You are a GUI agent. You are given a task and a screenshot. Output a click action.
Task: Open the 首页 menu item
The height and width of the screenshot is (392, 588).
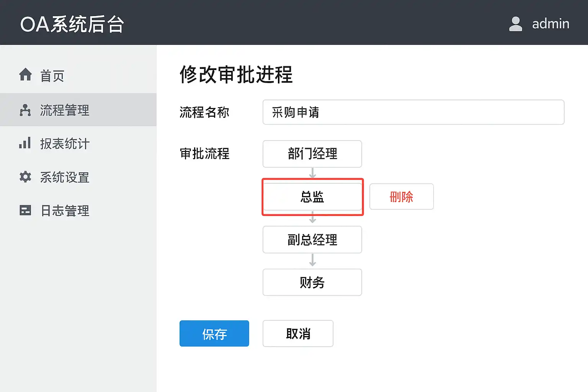[52, 76]
